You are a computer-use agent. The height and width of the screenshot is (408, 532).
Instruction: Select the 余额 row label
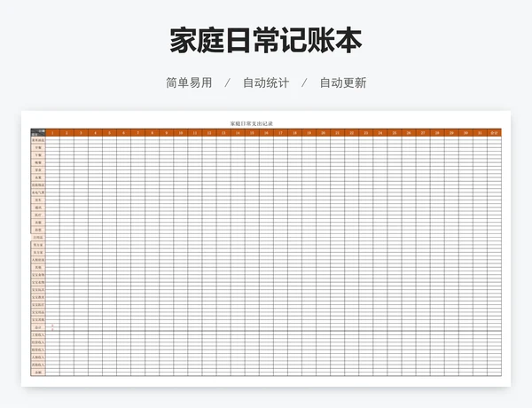pos(38,373)
